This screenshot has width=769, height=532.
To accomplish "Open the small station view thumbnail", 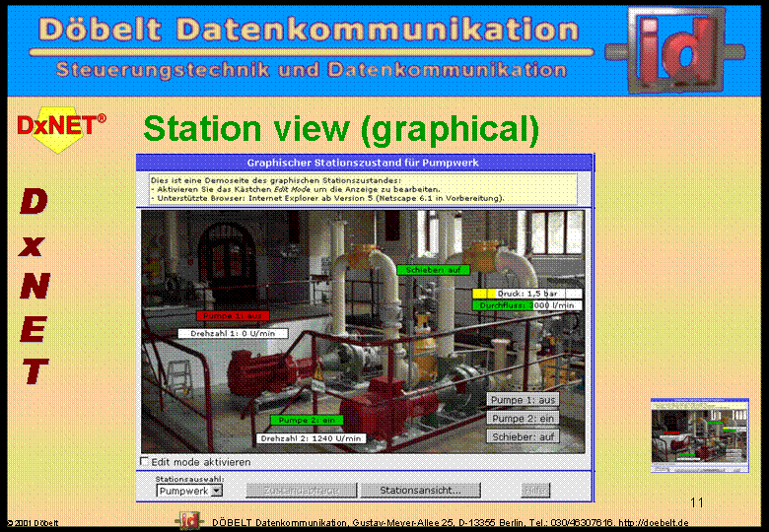I will (x=700, y=435).
